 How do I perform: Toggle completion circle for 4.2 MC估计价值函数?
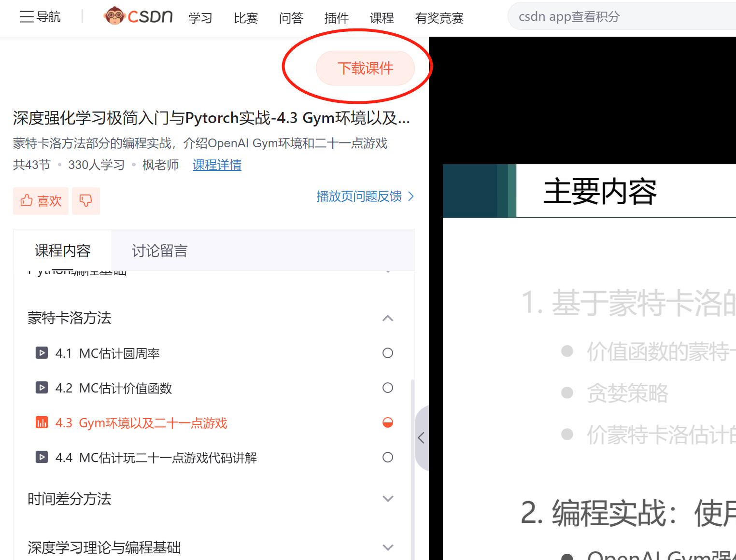point(387,388)
